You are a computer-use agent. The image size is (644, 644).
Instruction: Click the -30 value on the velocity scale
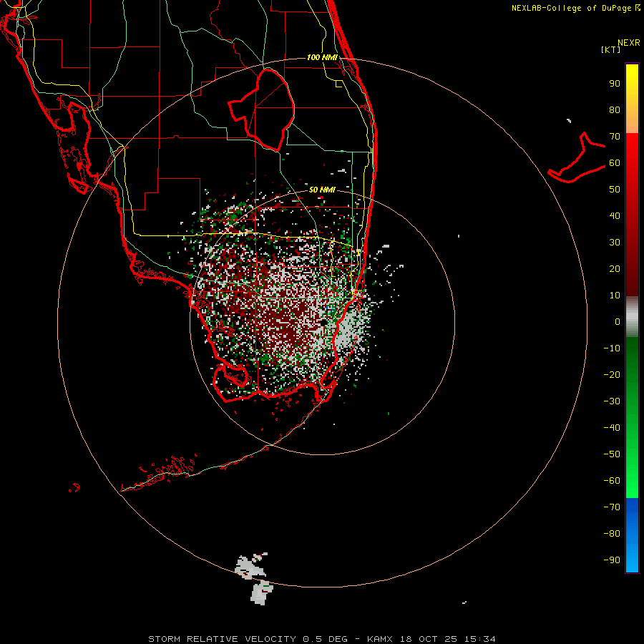(x=612, y=401)
